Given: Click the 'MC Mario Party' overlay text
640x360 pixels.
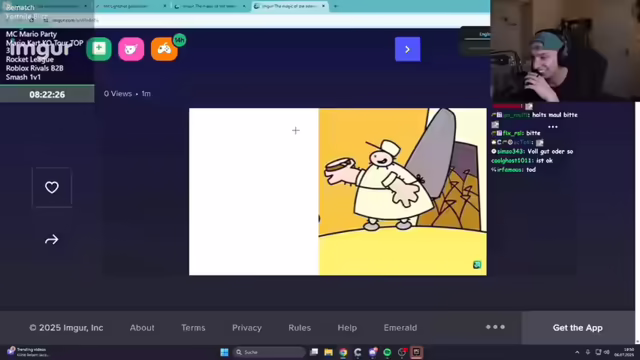Looking at the screenshot, I should [31, 34].
